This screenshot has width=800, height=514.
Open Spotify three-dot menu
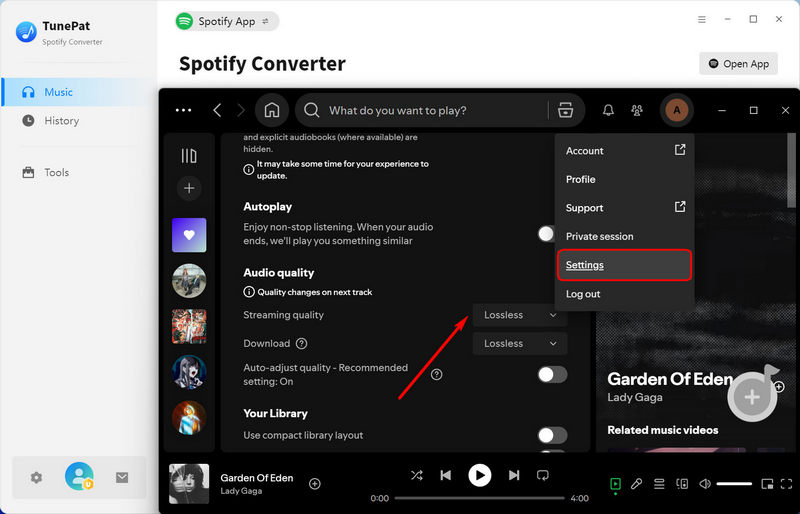click(184, 110)
